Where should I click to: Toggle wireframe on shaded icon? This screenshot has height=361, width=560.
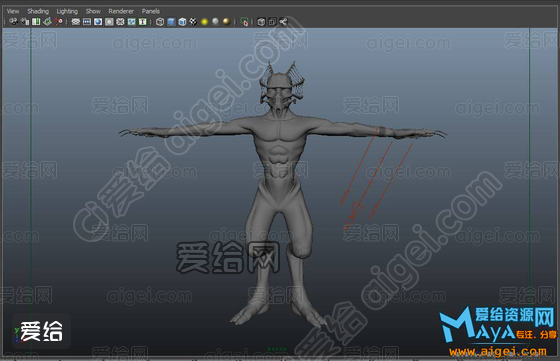tap(182, 22)
